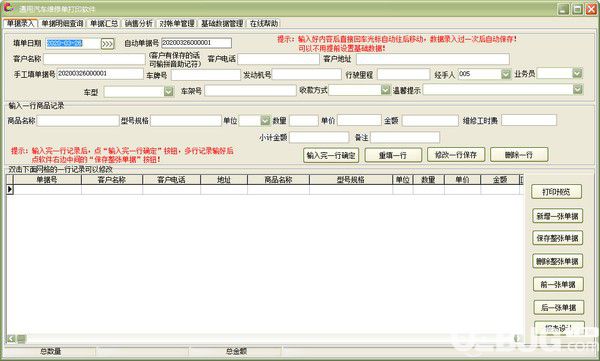Switch to the 单据录入 tab

(20, 23)
